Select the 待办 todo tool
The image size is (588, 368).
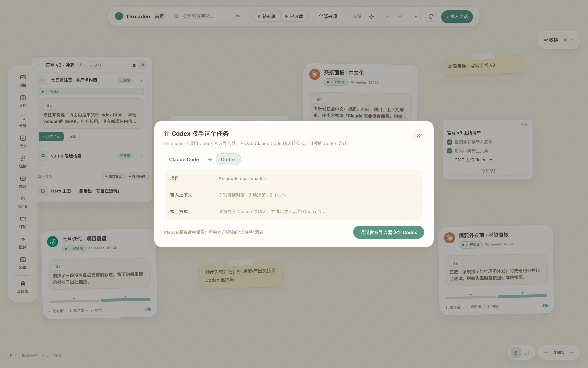tap(23, 141)
